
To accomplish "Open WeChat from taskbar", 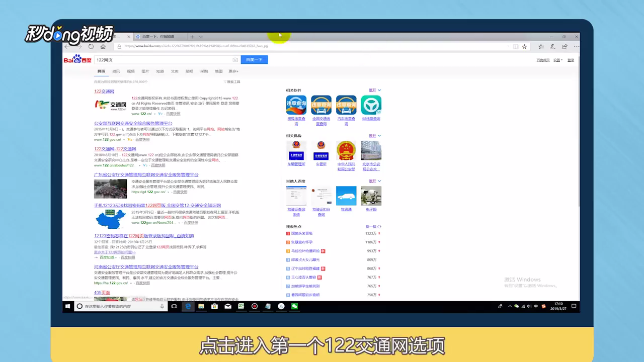I will pyautogui.click(x=294, y=306).
